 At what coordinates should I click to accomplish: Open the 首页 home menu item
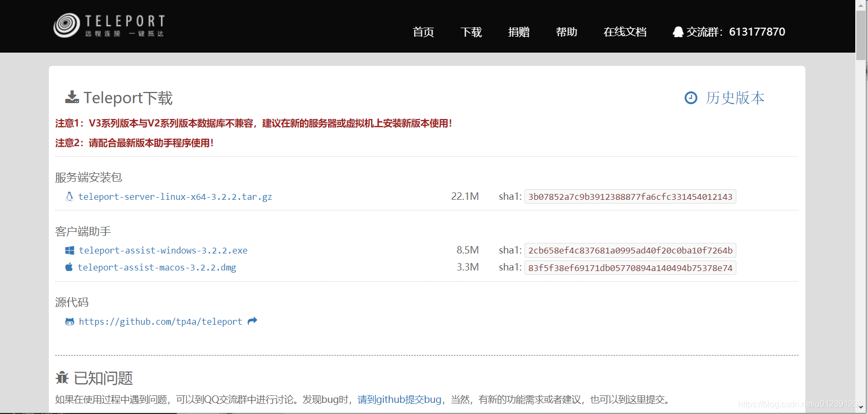(x=423, y=32)
